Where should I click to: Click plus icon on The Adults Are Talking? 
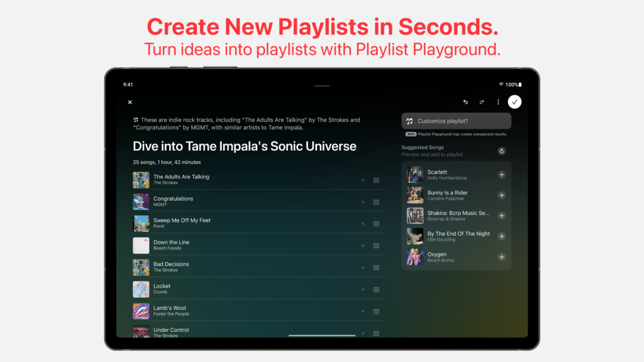[363, 180]
